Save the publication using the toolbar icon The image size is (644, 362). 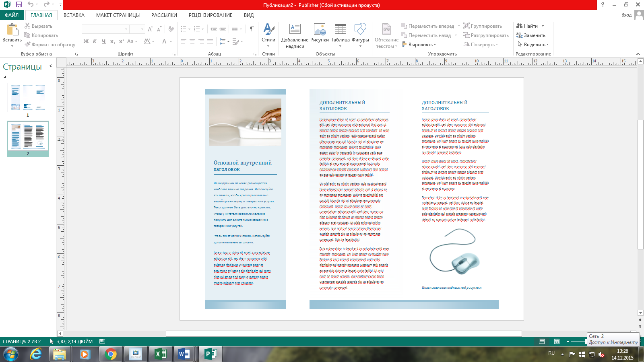19,4
